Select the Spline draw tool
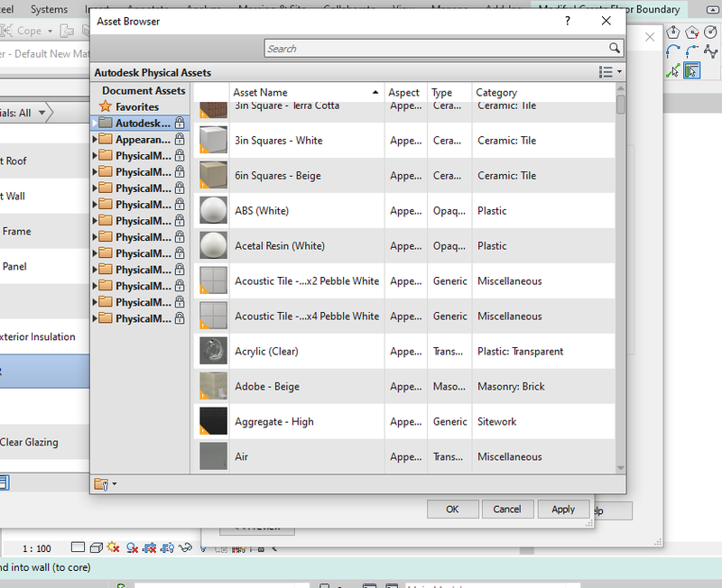The image size is (722, 588). pos(711,51)
